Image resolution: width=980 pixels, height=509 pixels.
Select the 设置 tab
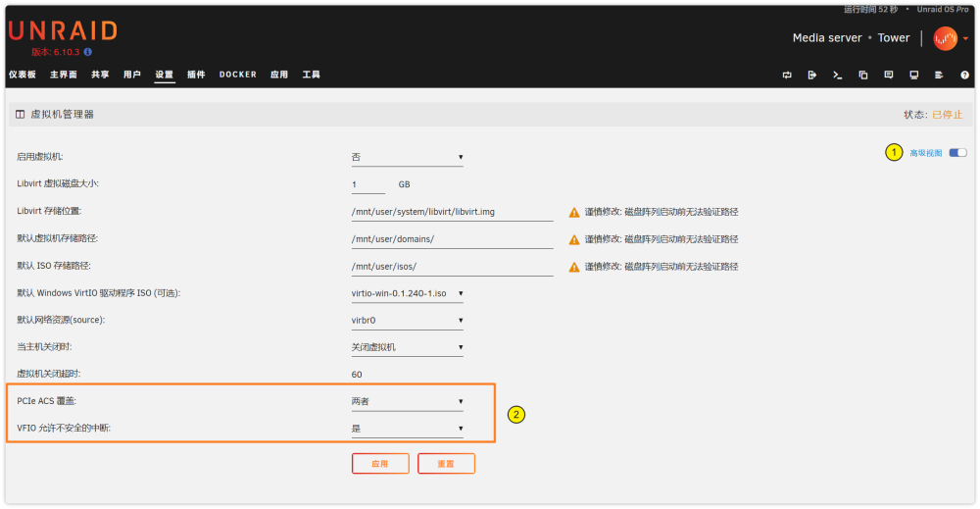click(165, 75)
